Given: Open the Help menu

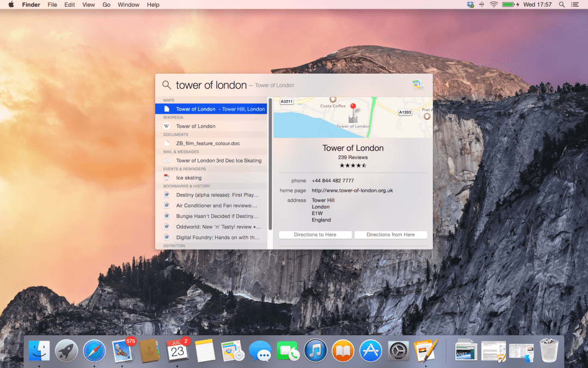Looking at the screenshot, I should point(153,4).
